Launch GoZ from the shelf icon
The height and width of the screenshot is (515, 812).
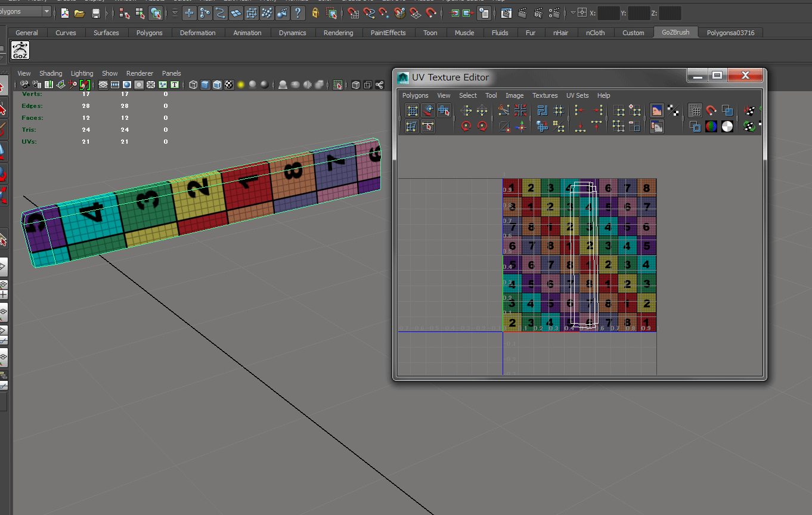pos(20,51)
